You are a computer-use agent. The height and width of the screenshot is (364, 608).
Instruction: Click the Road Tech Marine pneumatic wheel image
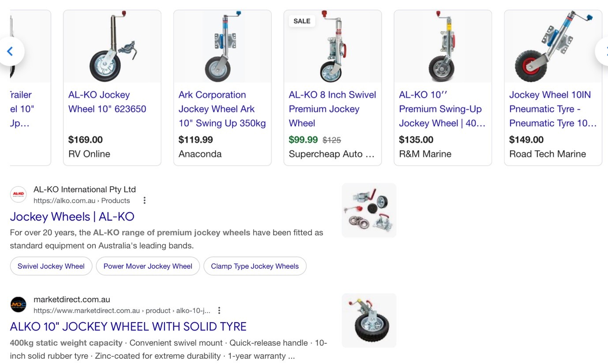coord(553,46)
